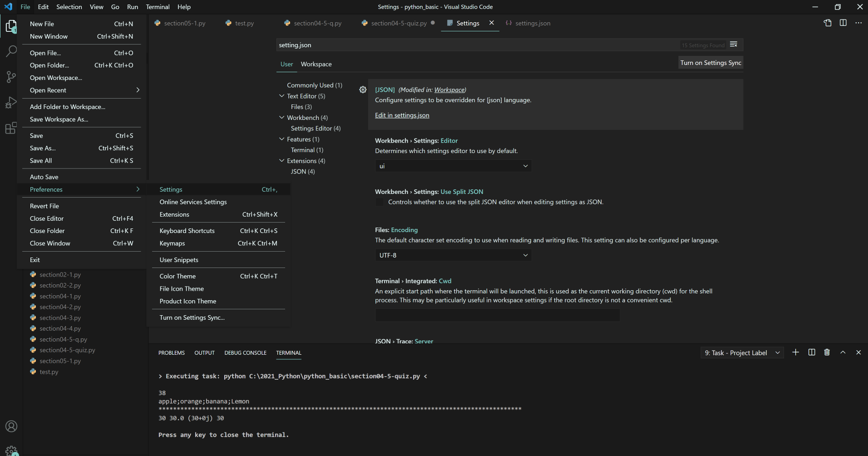The height and width of the screenshot is (456, 868).
Task: Show the PROBLEMS panel tab
Action: coord(172,353)
